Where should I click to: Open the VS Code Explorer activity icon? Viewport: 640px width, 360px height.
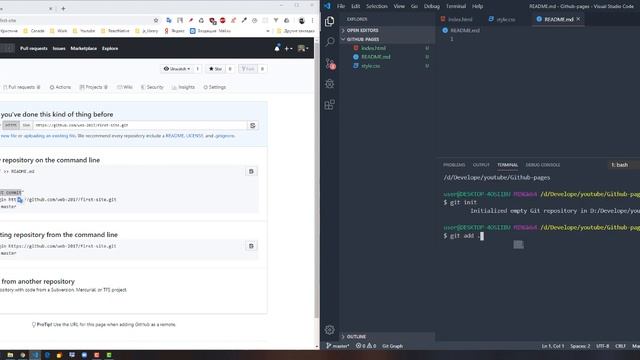click(x=329, y=21)
